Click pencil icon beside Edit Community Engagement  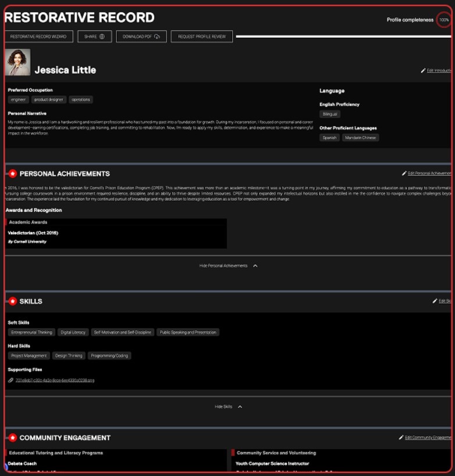[x=401, y=438]
